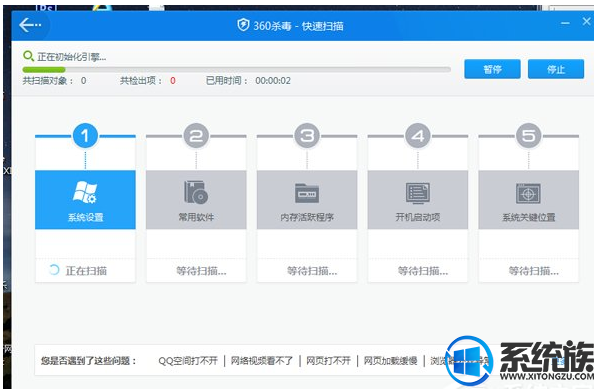Click the 系统设置 Windows gear icon
Screen dimensions: 594x389
(85, 192)
